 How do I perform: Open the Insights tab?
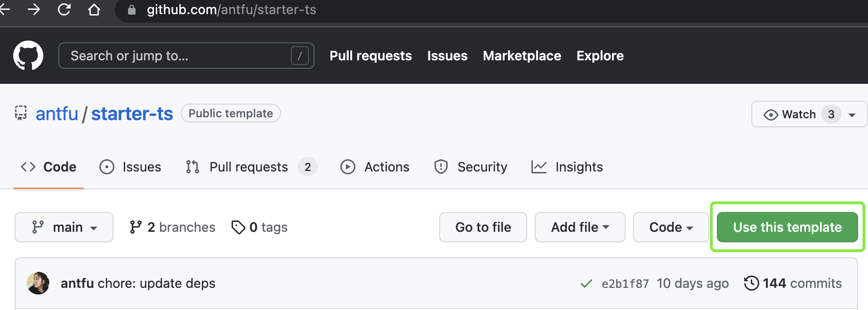coord(567,167)
